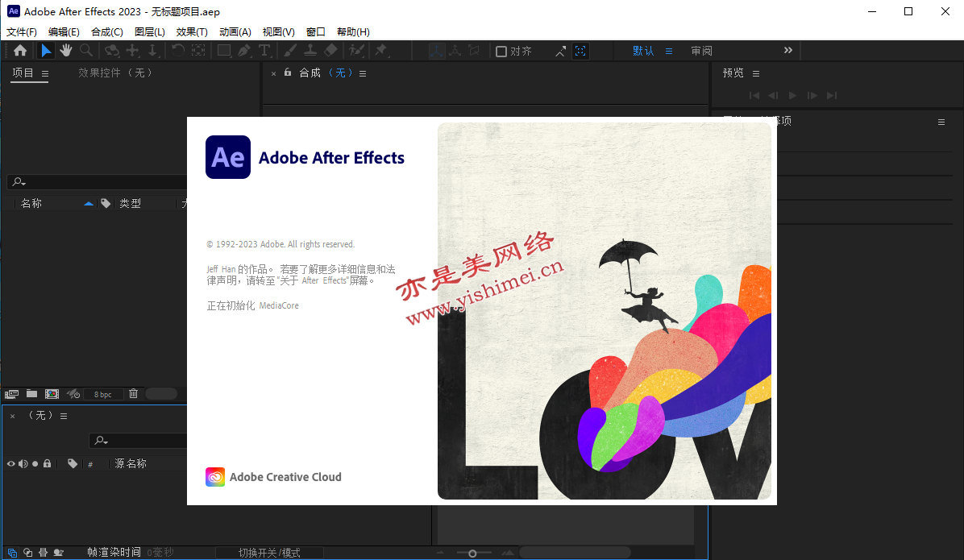The width and height of the screenshot is (964, 560).
Task: Open the 编辑(E) menu
Action: click(x=64, y=32)
